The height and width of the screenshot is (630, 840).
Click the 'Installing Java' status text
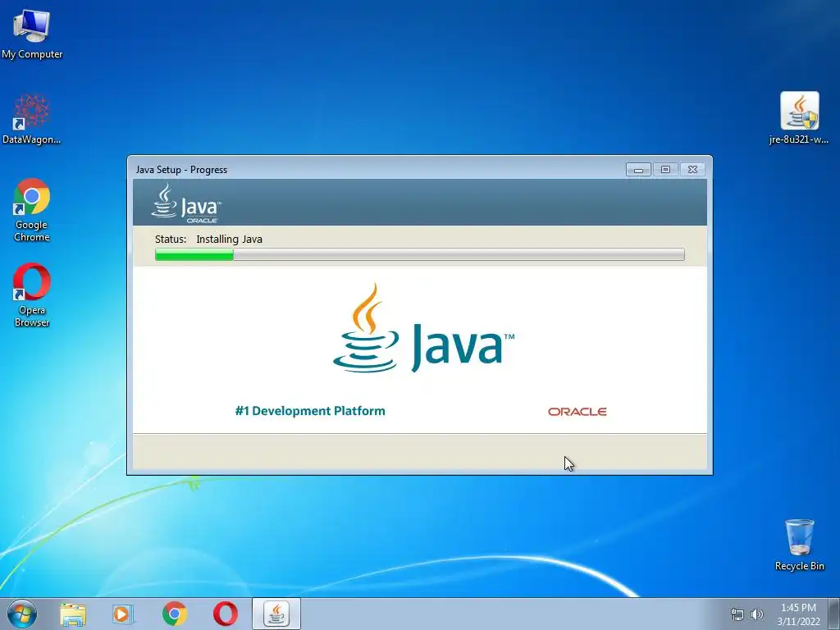point(230,240)
